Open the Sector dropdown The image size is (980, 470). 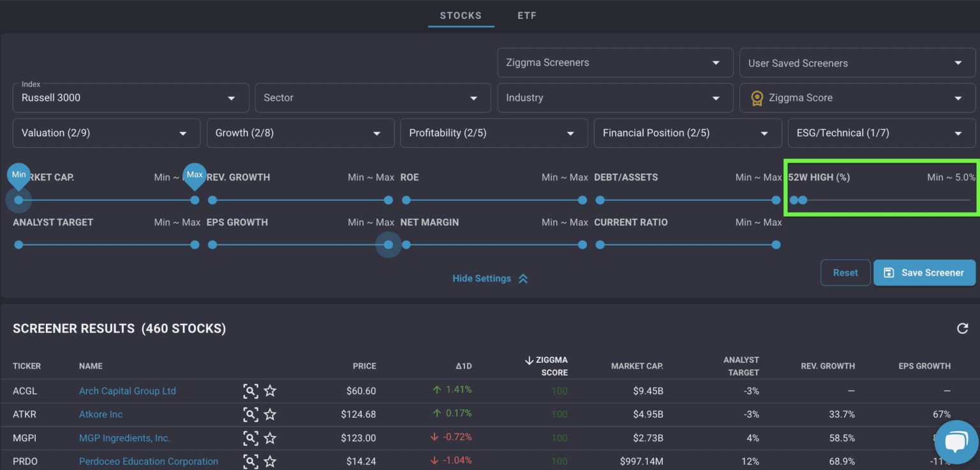click(372, 98)
